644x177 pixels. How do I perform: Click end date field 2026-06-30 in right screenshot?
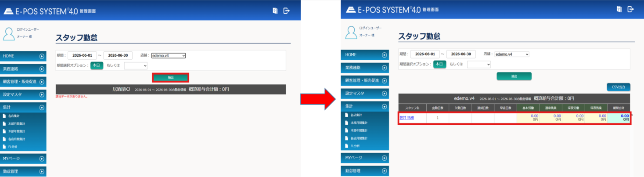[461, 54]
